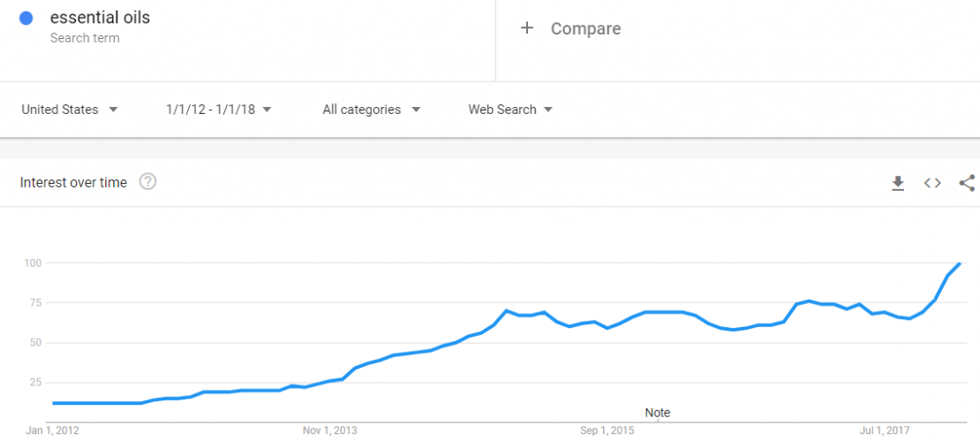
Task: Click the chart line peak at 100
Action: pyautogui.click(x=960, y=263)
